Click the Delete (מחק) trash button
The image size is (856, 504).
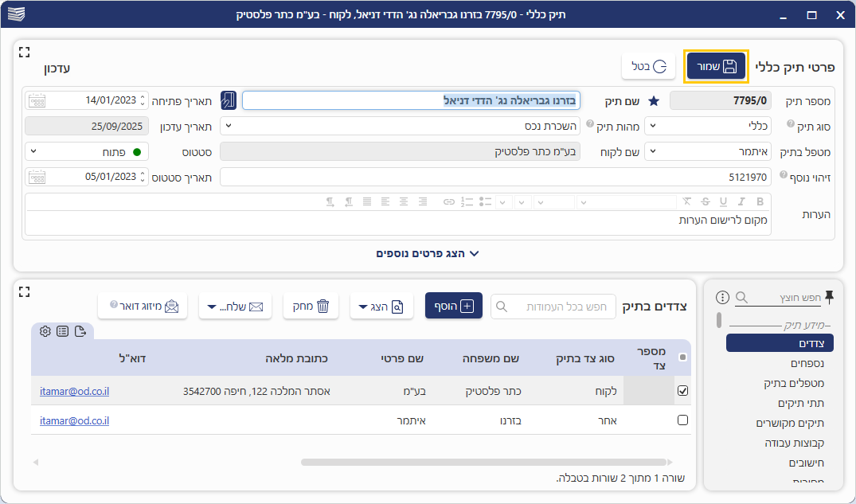311,306
